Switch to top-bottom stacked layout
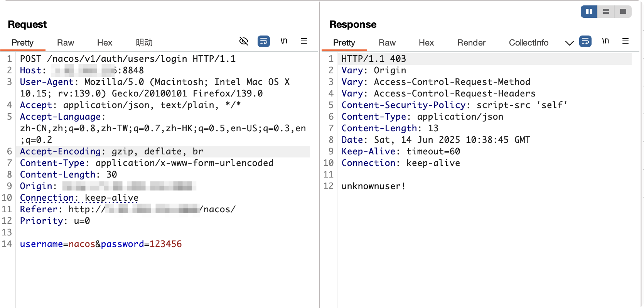This screenshot has height=308, width=644. [x=606, y=12]
